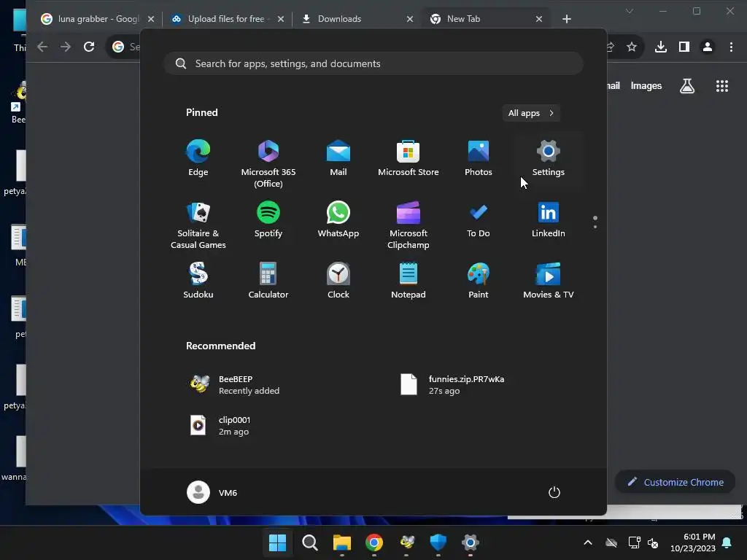Image resolution: width=747 pixels, height=560 pixels.
Task: Open BeeBEEP from taskbar
Action: (x=406, y=542)
